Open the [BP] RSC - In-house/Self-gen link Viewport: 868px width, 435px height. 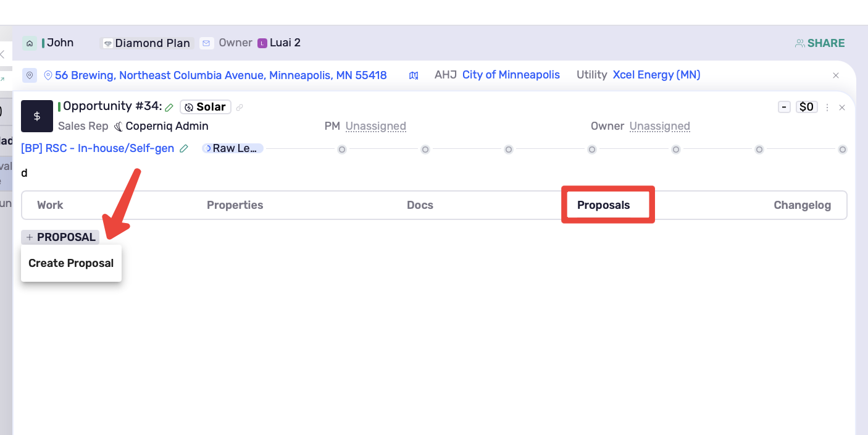tap(98, 149)
